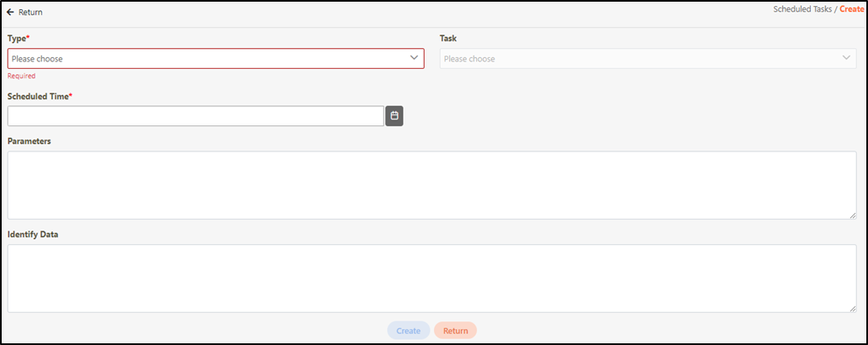The image size is (868, 345).
Task: Click the Scheduled Time field label
Action: point(39,97)
